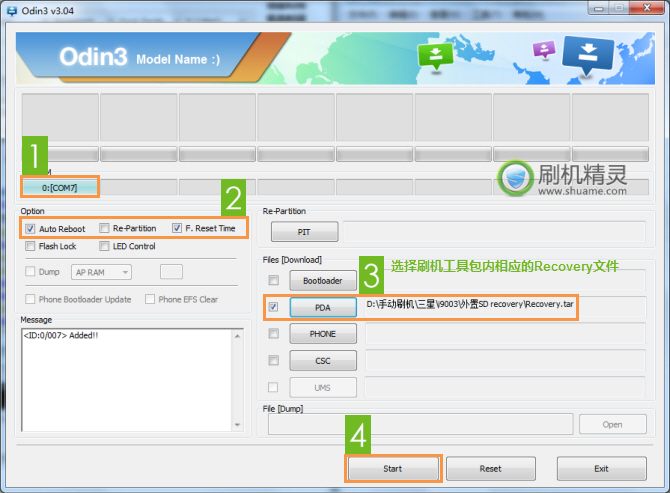Click the purple upload banner icon
This screenshot has width=670, height=493.
coord(544,50)
